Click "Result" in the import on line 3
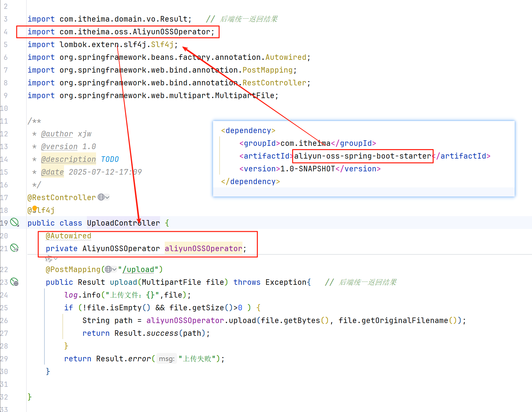The height and width of the screenshot is (412, 532). click(174, 19)
